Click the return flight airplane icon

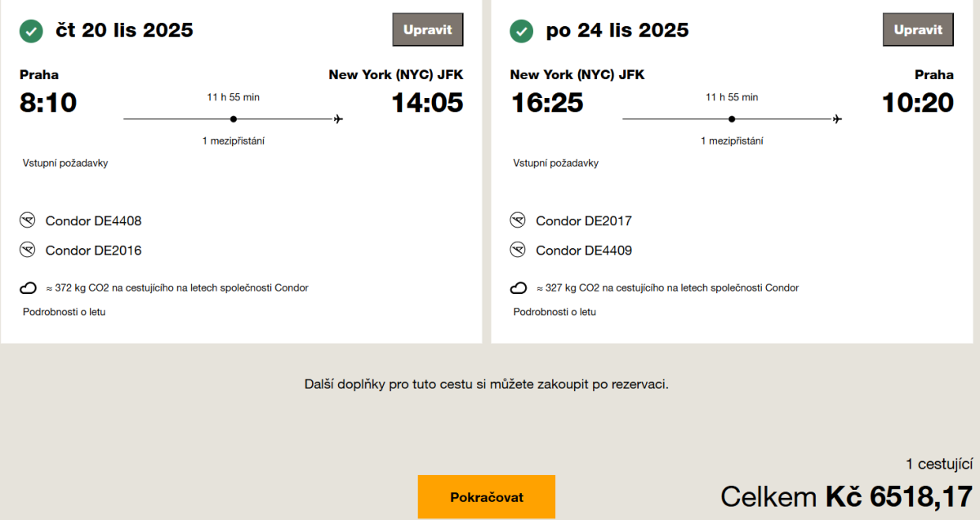pyautogui.click(x=836, y=119)
